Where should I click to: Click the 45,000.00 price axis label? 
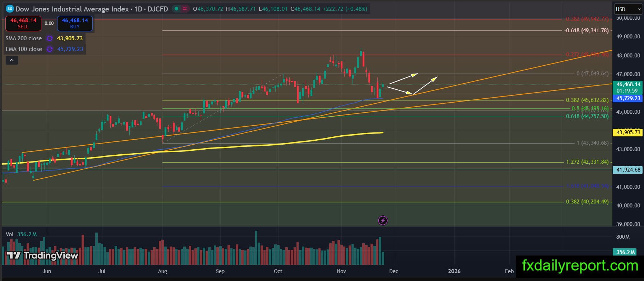tap(628, 112)
